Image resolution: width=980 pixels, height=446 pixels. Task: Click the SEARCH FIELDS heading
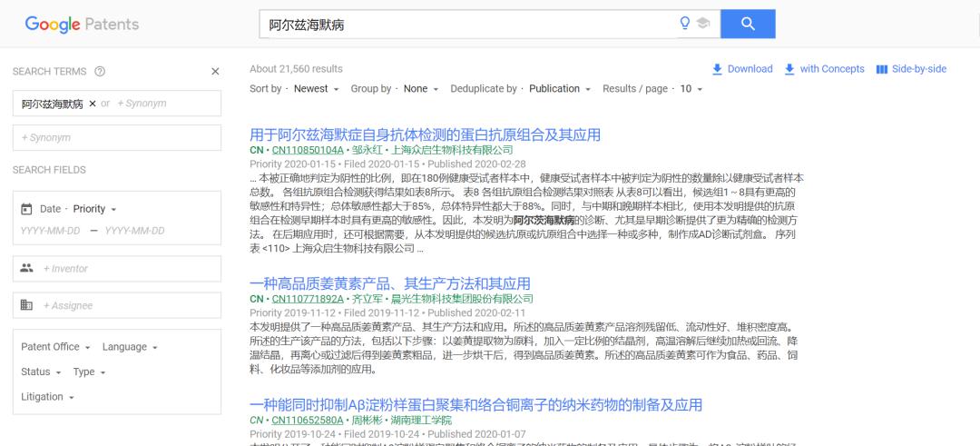click(x=49, y=170)
